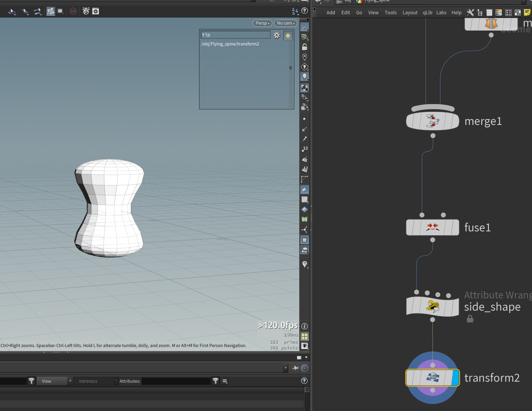532x411 pixels.
Task: Click the merge1 node icon
Action: coord(433,121)
